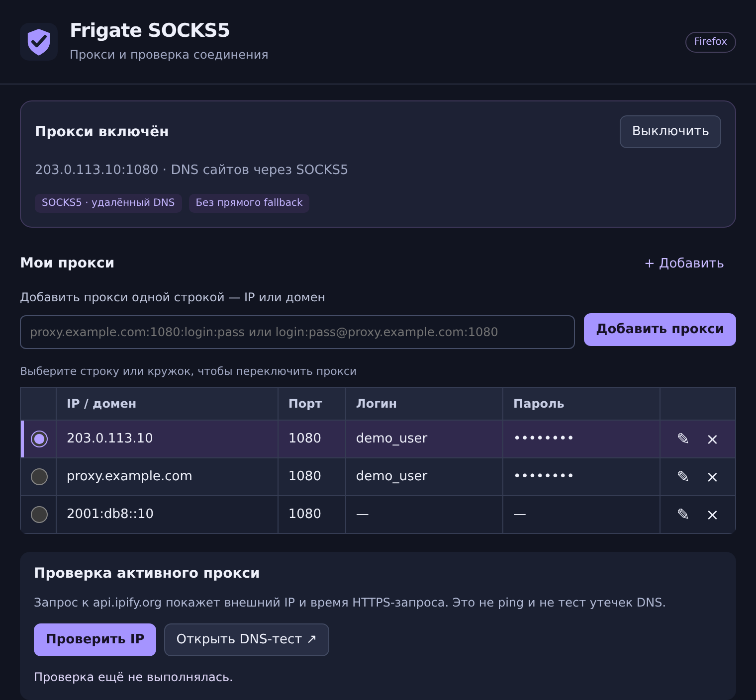Click the Frigate shield logo icon
This screenshot has width=756, height=700.
coord(39,42)
